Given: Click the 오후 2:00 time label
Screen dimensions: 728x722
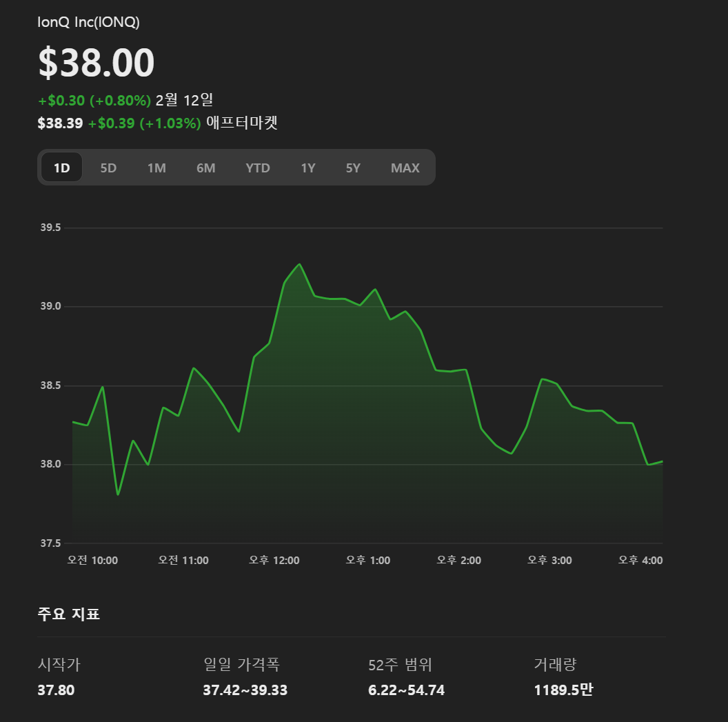Looking at the screenshot, I should [458, 561].
